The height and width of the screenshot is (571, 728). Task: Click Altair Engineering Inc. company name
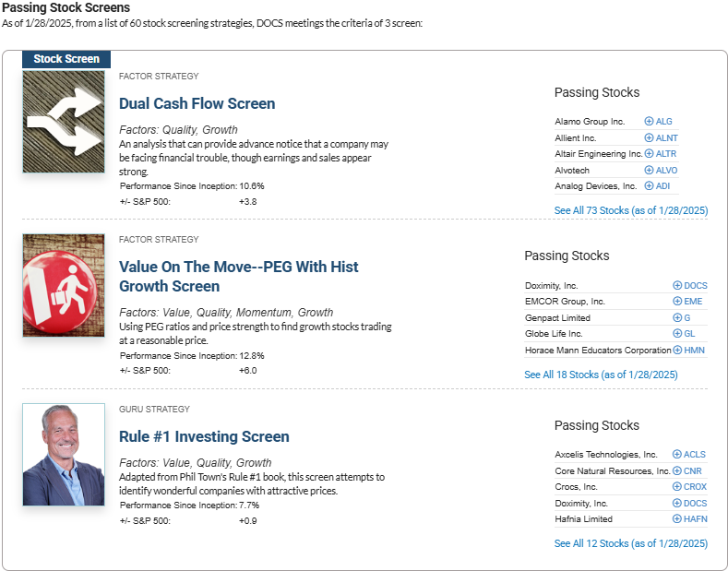[599, 154]
